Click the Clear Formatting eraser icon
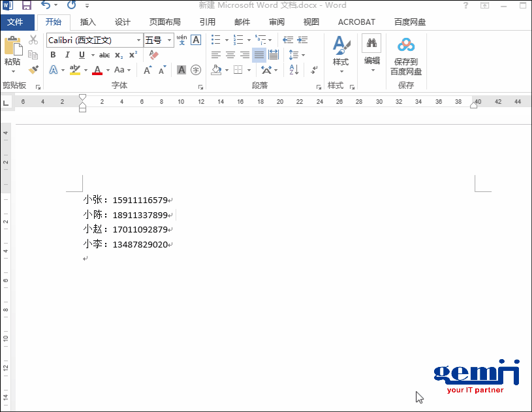The image size is (532, 412). [154, 55]
